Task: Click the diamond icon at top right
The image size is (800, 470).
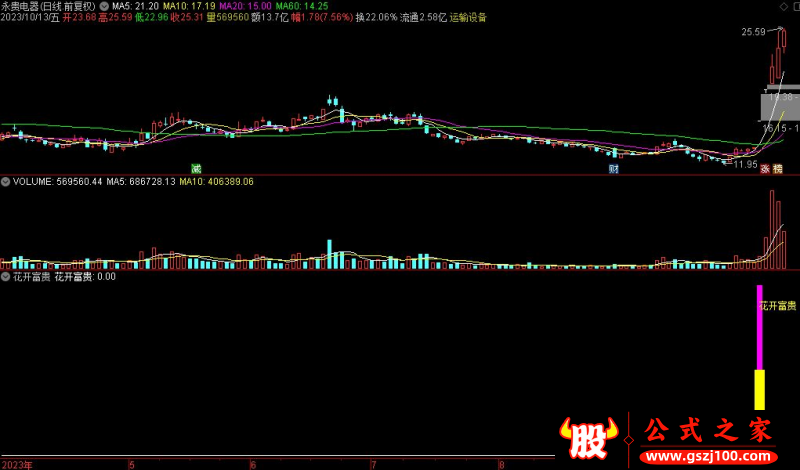Action: tap(784, 6)
